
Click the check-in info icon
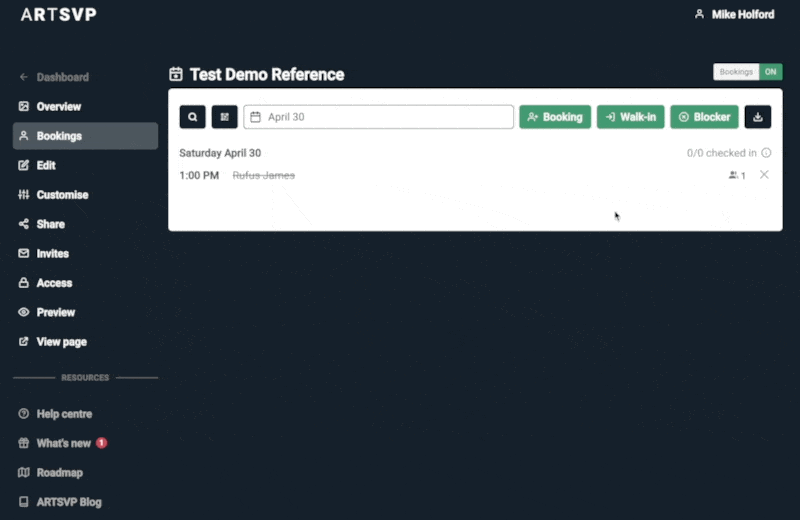(x=766, y=153)
